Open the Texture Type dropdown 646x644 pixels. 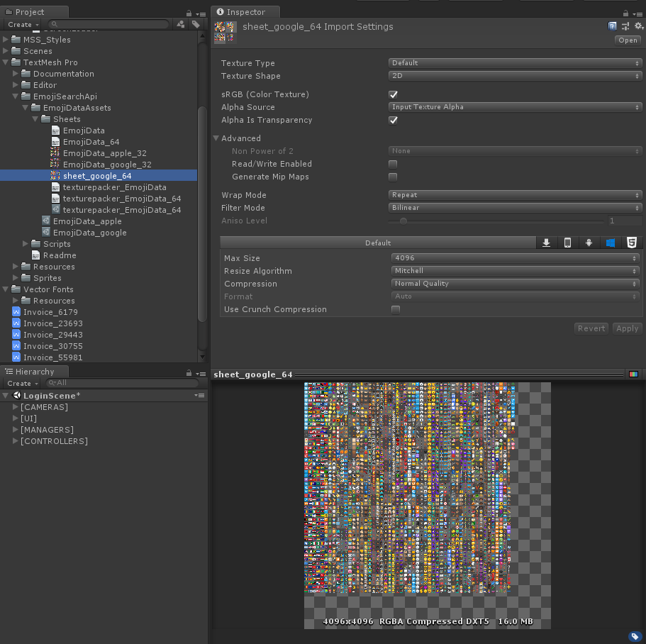[x=516, y=62]
